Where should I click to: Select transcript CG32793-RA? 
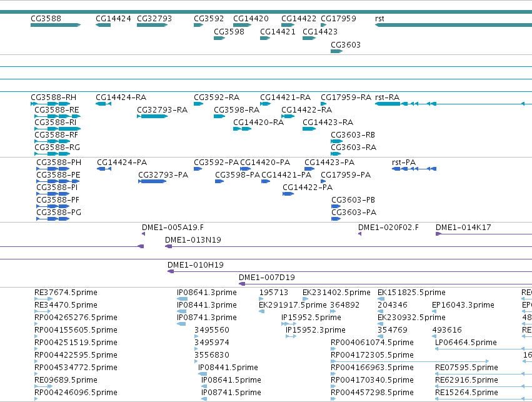pos(162,110)
